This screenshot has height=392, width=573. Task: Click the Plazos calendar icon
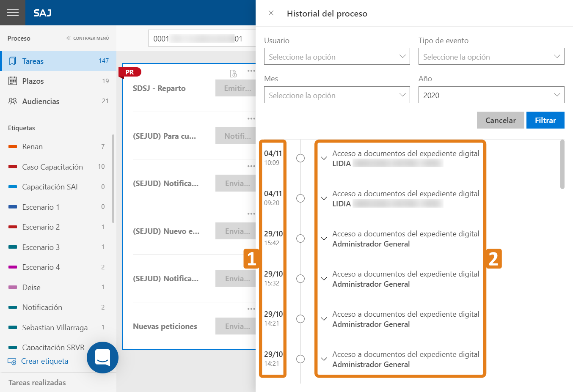point(13,81)
